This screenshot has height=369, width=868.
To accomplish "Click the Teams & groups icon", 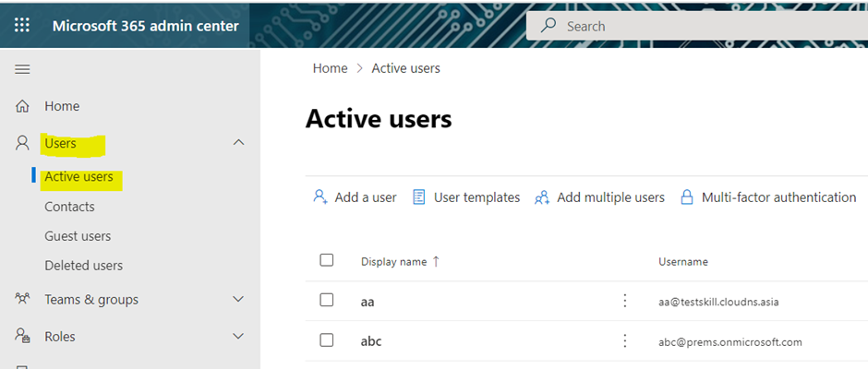I will pos(22,299).
